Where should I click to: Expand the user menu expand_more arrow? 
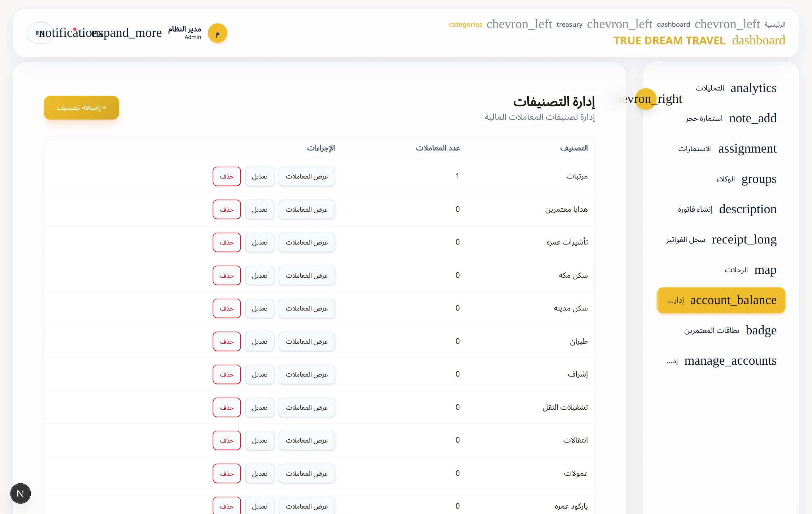[x=126, y=33]
